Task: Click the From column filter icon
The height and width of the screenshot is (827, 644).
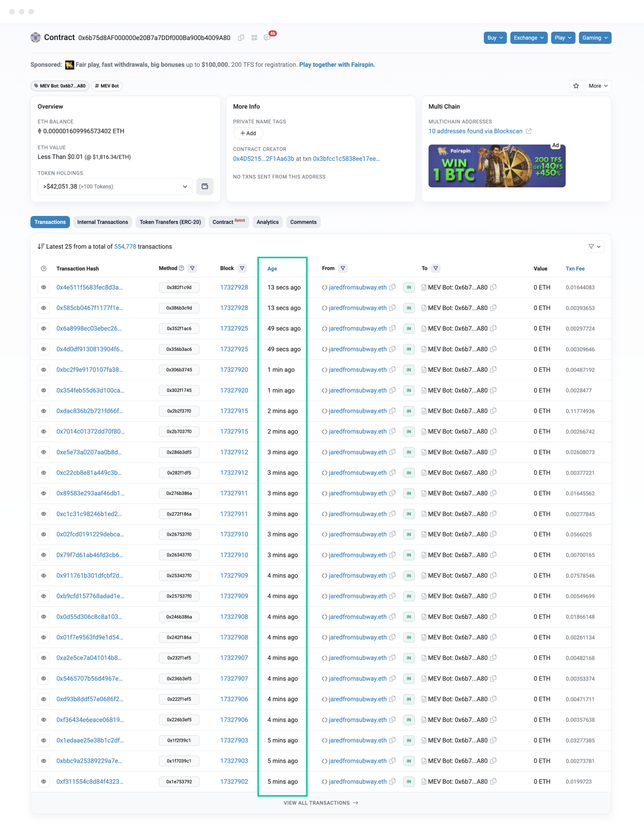Action: 343,268
